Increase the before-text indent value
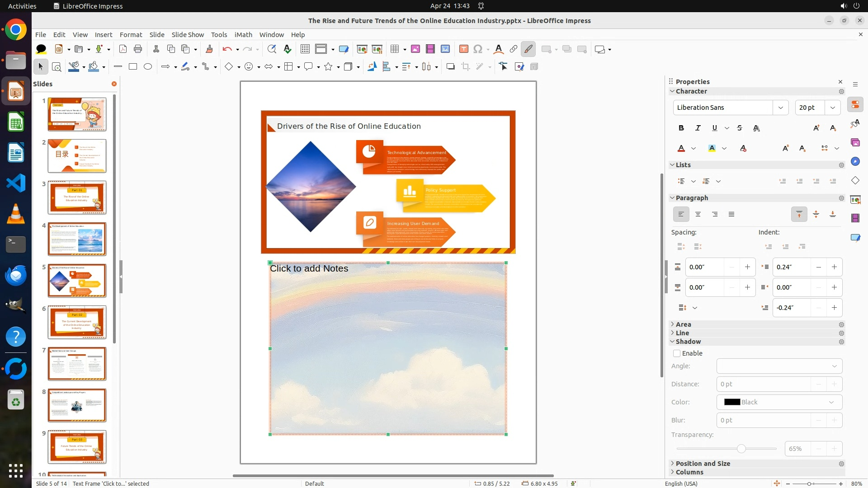This screenshot has height=488, width=868. (834, 267)
